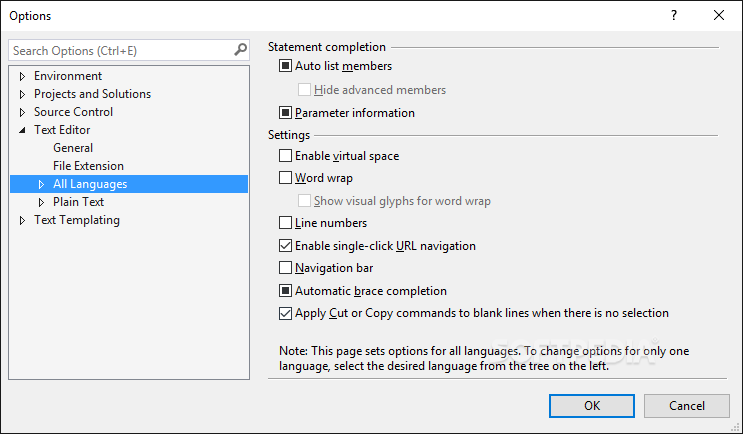Click the OK button
743x434 pixels.
pyautogui.click(x=592, y=406)
